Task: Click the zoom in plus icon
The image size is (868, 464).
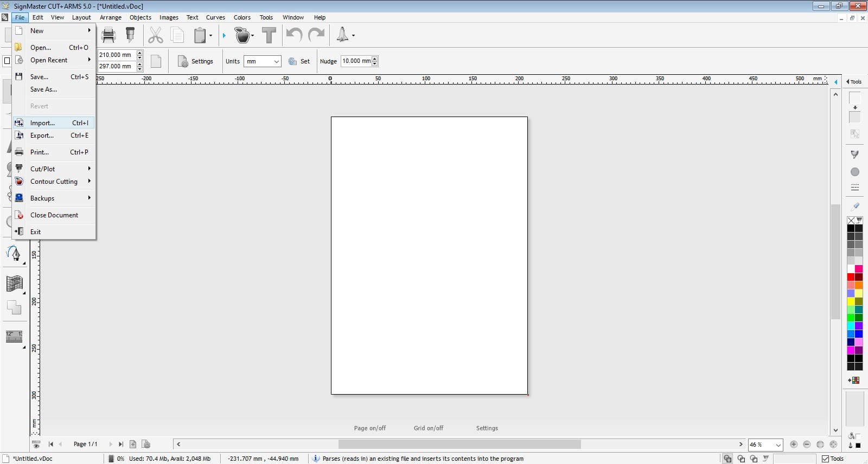Action: 794,444
